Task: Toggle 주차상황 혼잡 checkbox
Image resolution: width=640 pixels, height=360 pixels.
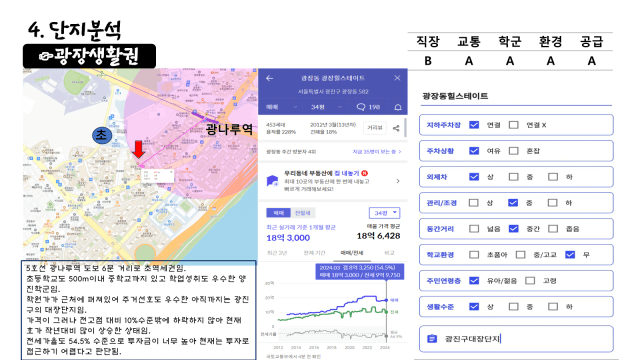Action: [513, 151]
